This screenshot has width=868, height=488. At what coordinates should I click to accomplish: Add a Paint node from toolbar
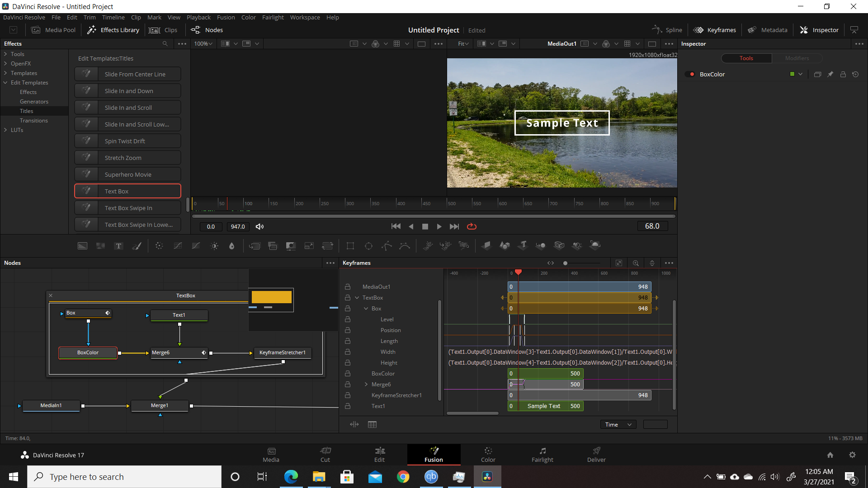coord(137,246)
